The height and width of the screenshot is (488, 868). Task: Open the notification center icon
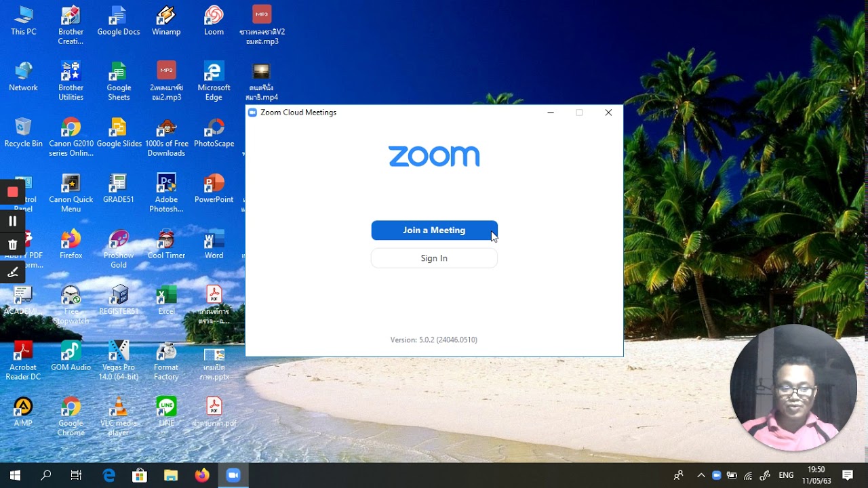click(848, 475)
